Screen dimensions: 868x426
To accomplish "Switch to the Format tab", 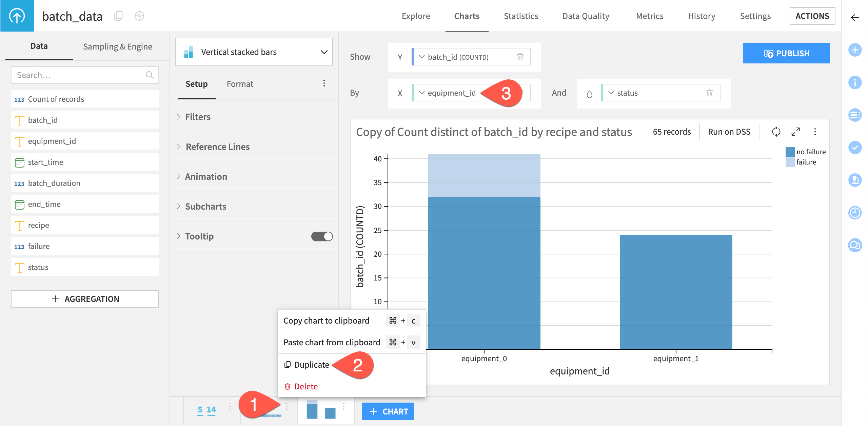I will pos(240,83).
